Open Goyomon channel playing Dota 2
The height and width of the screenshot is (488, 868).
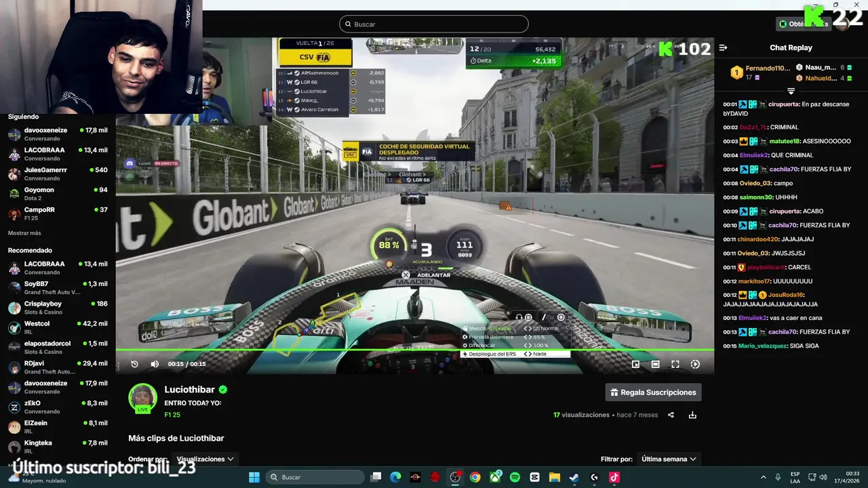(x=58, y=194)
